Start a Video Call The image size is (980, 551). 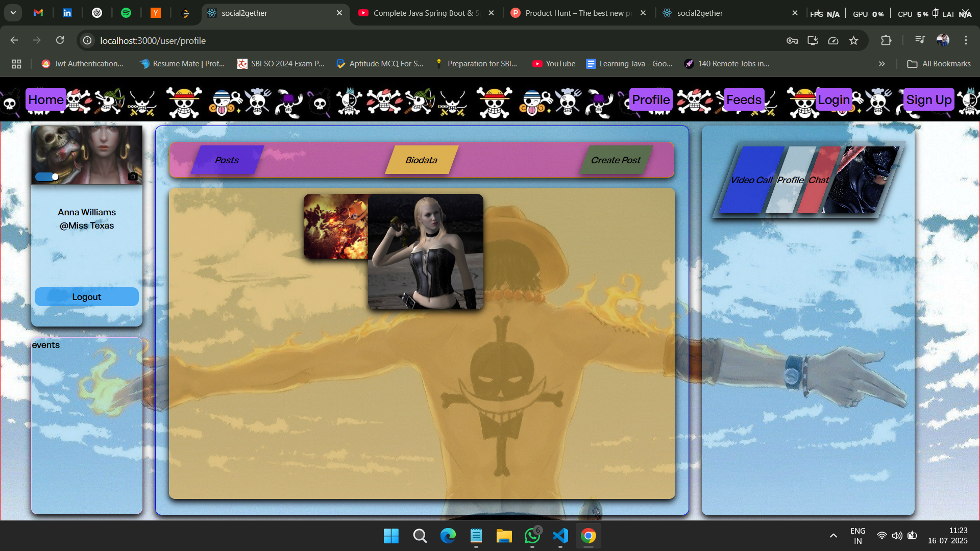pyautogui.click(x=750, y=180)
